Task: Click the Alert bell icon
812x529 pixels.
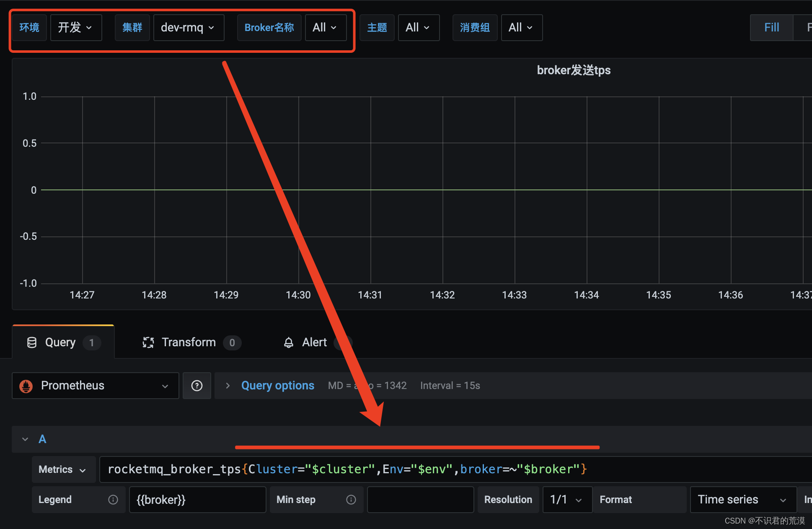Action: (x=288, y=342)
